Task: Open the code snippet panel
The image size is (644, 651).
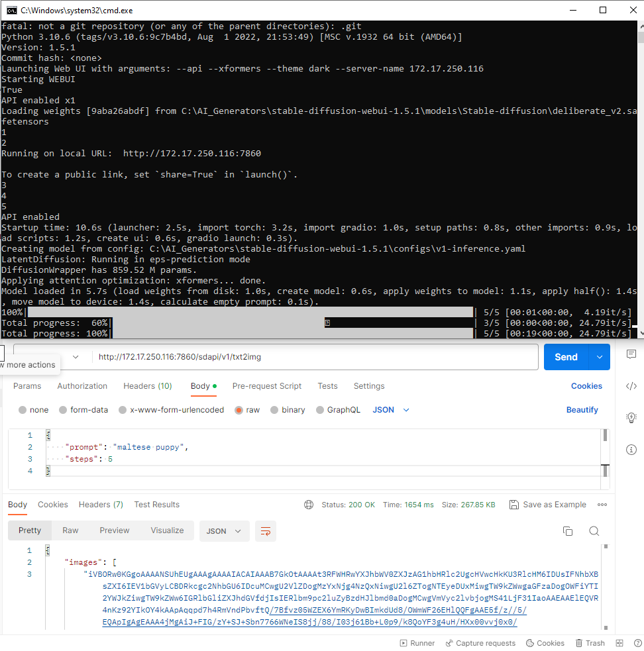Action: [x=631, y=386]
